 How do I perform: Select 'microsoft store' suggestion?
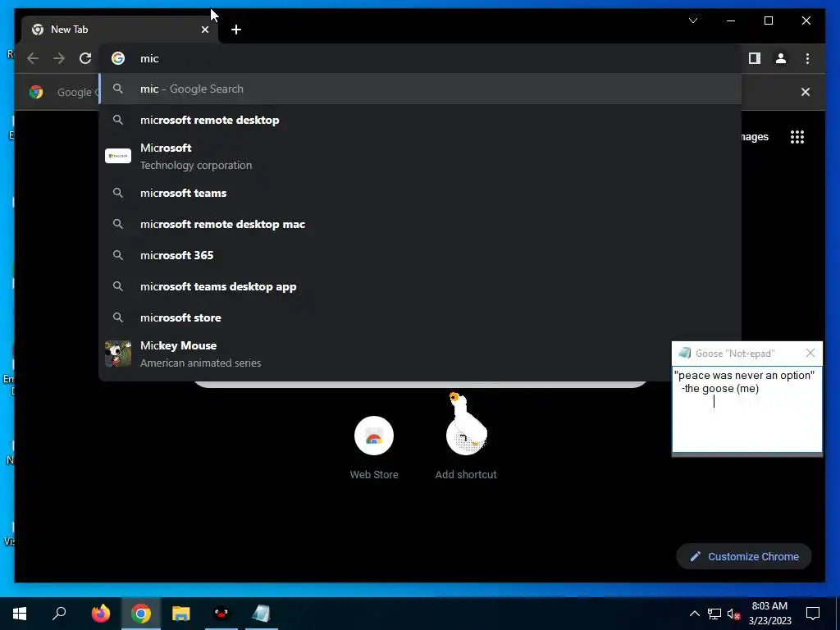(421, 317)
